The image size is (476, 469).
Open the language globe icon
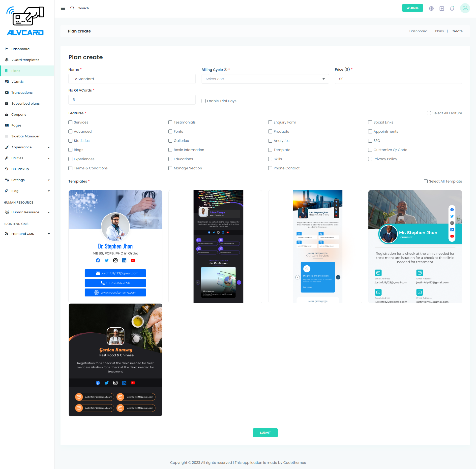coord(431,8)
